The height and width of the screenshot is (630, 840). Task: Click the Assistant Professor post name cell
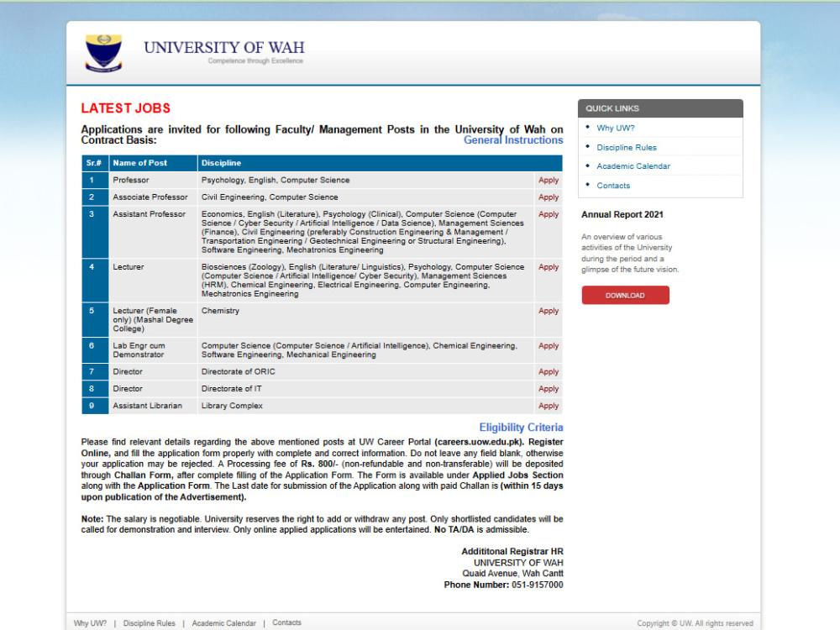coord(153,232)
